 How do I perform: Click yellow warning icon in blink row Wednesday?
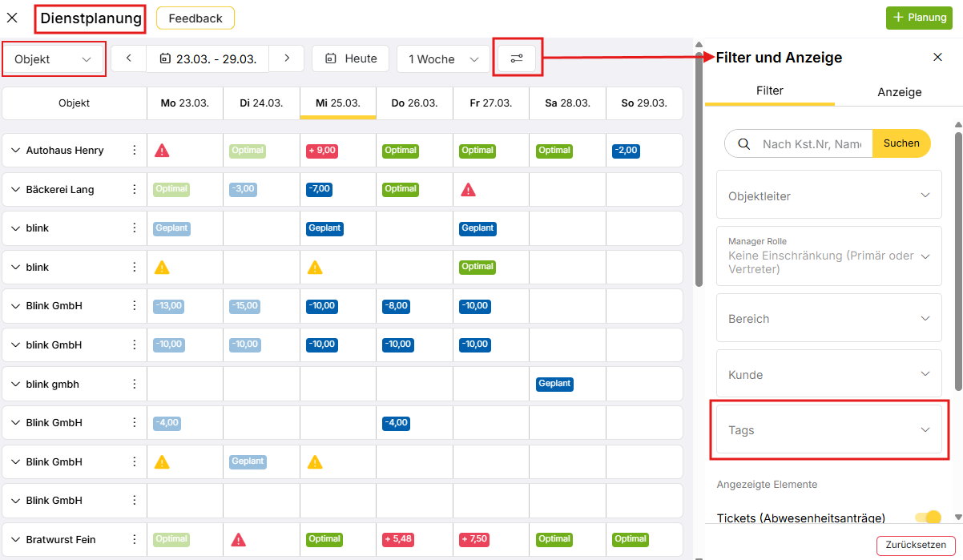(315, 267)
